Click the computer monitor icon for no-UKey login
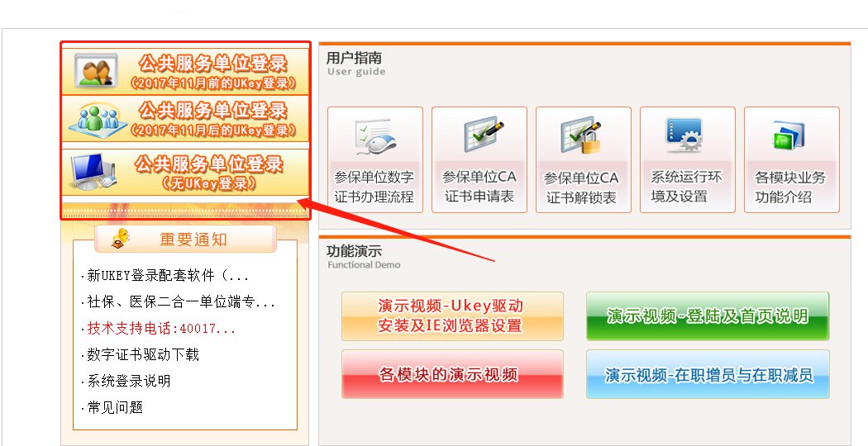 (93, 172)
